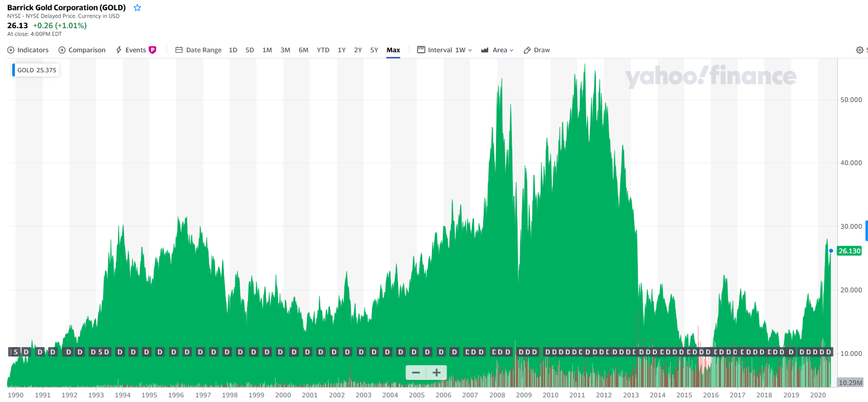The width and height of the screenshot is (868, 402).
Task: Open chart settings gear icon
Action: tap(860, 50)
